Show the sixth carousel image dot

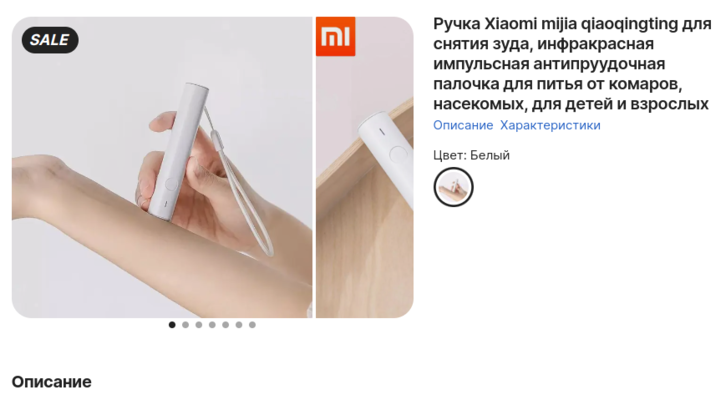239,325
